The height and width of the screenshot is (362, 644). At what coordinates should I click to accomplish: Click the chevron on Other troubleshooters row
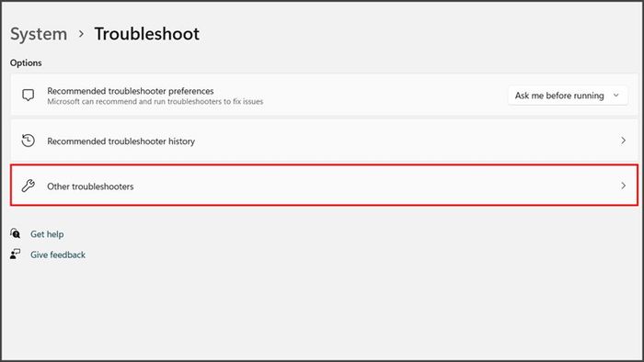tap(623, 186)
